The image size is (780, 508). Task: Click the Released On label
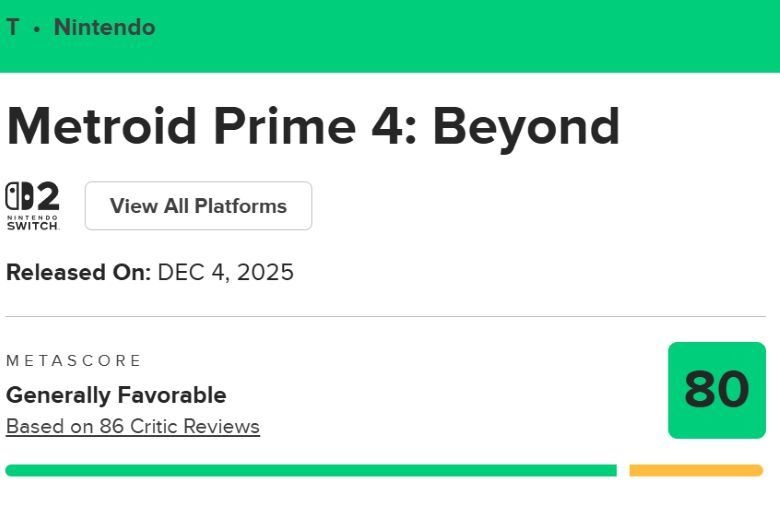(78, 272)
